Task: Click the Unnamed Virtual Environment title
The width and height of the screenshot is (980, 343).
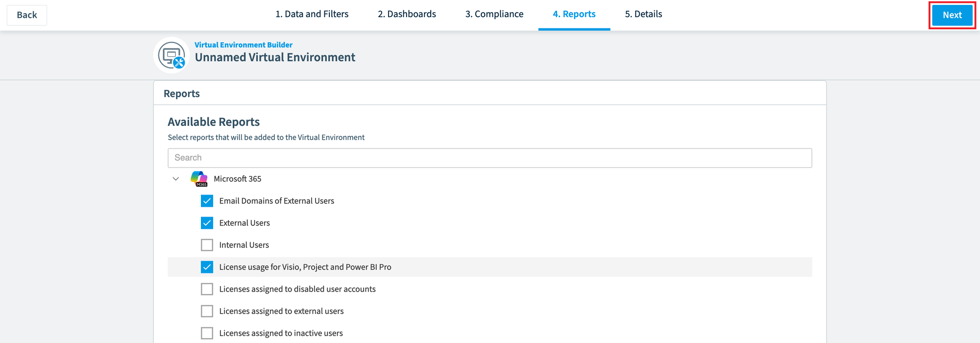Action: [x=275, y=57]
